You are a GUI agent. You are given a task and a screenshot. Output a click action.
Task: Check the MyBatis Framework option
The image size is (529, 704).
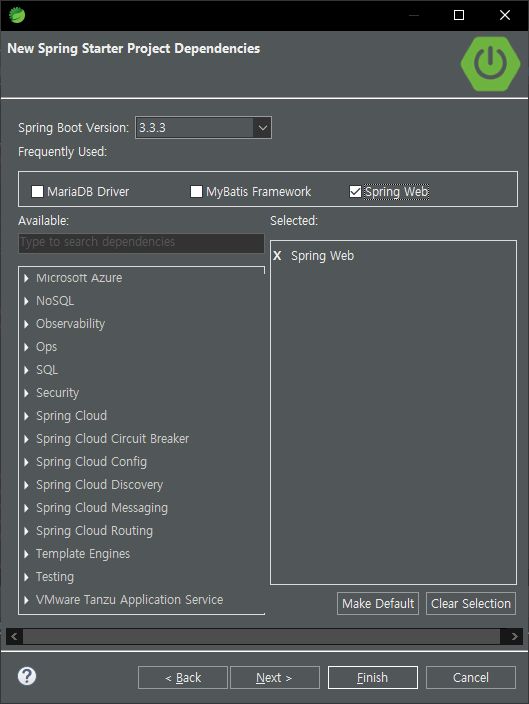196,192
